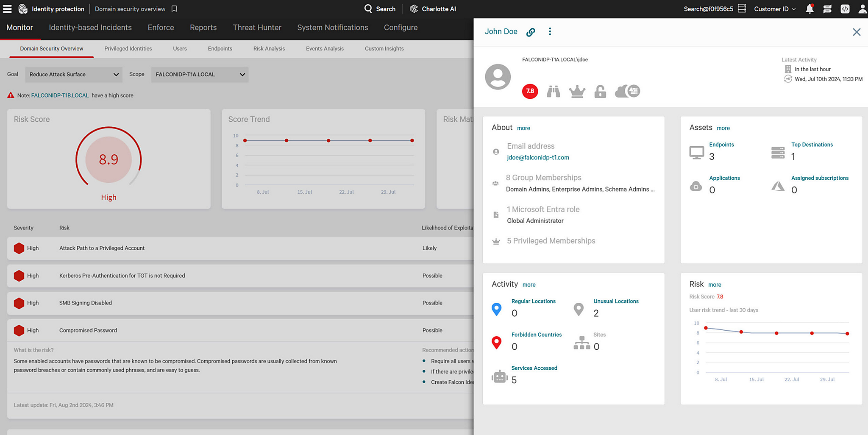Open the three-dot menu beside John Doe

[x=550, y=31]
